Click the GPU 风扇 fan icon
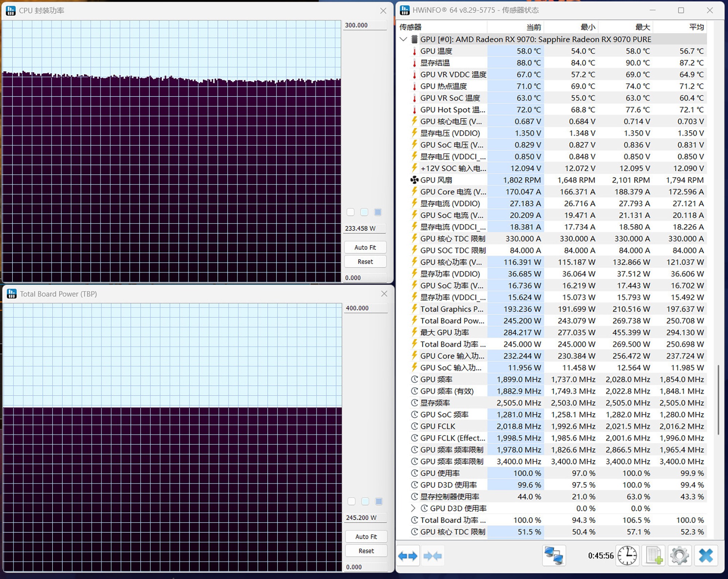 [x=414, y=180]
